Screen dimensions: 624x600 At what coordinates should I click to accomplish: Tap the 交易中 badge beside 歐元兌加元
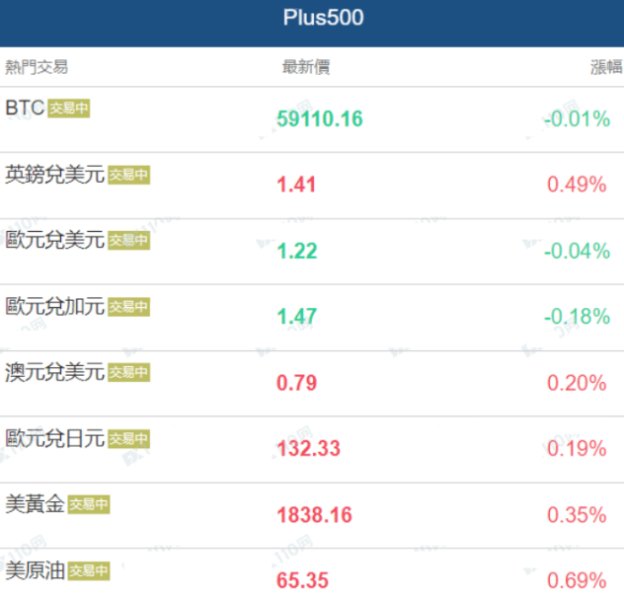coord(129,307)
